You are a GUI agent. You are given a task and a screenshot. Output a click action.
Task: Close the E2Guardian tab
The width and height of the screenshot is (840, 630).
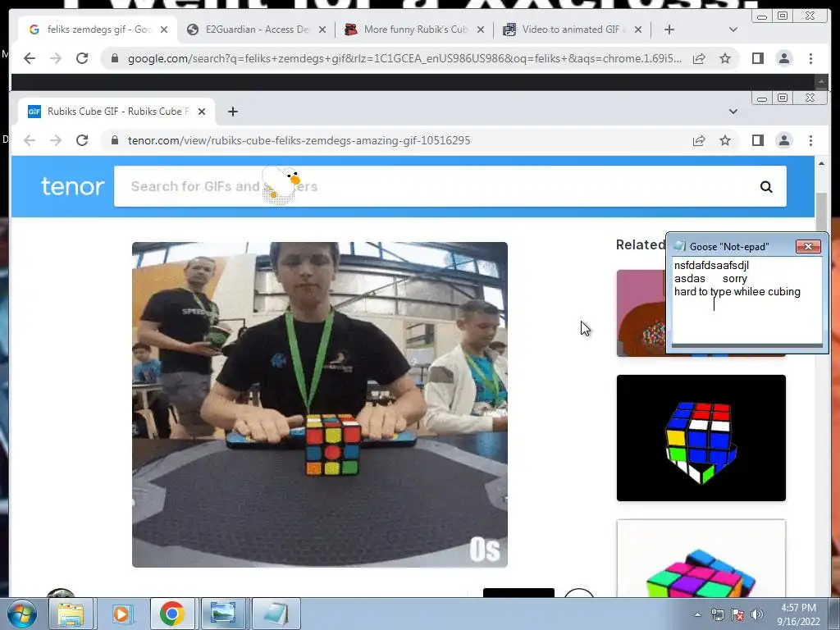tap(322, 30)
